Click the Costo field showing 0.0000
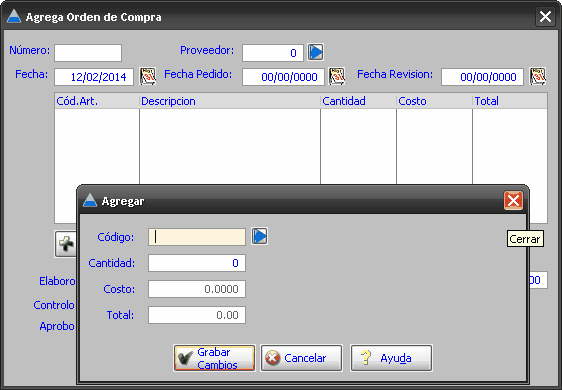Screen dimensions: 562x390 click(x=197, y=289)
